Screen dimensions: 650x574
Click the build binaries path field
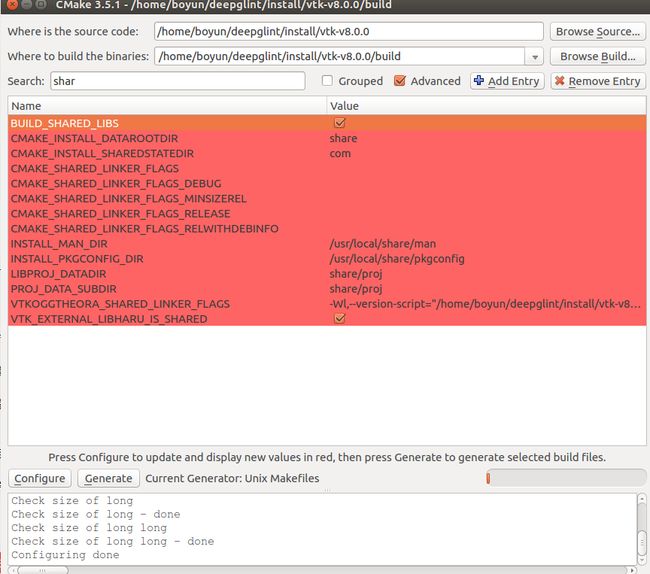click(340, 56)
